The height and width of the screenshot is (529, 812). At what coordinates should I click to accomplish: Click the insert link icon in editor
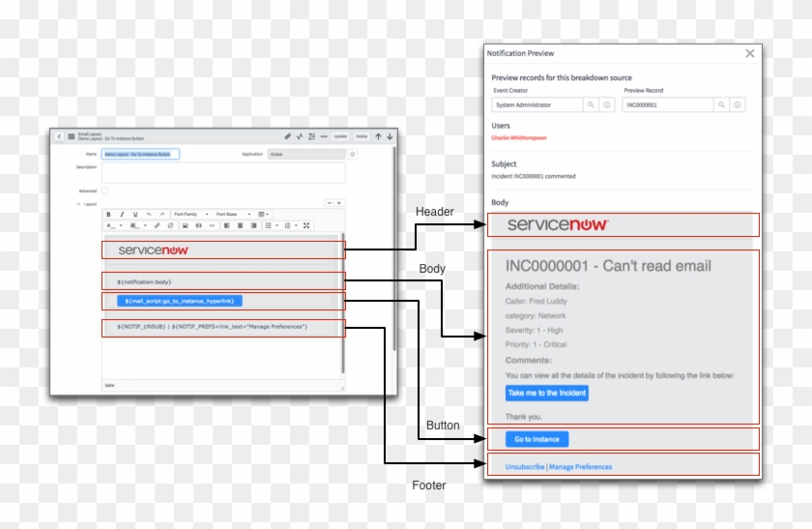[x=157, y=225]
